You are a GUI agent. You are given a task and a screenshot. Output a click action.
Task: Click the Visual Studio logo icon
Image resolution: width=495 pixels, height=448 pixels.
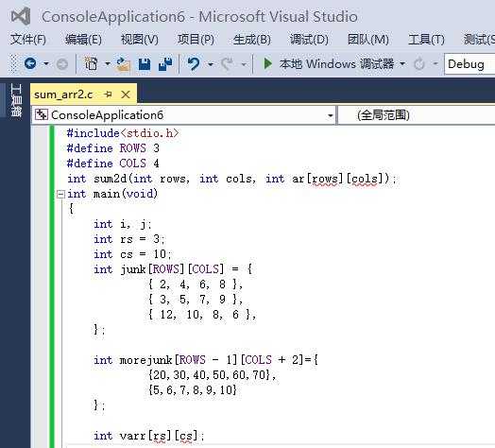pos(21,16)
